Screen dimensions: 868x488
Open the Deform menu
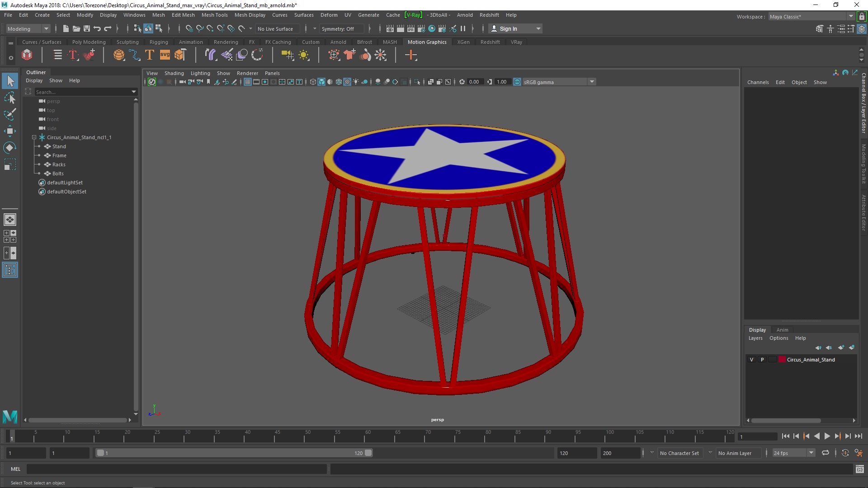coord(329,15)
